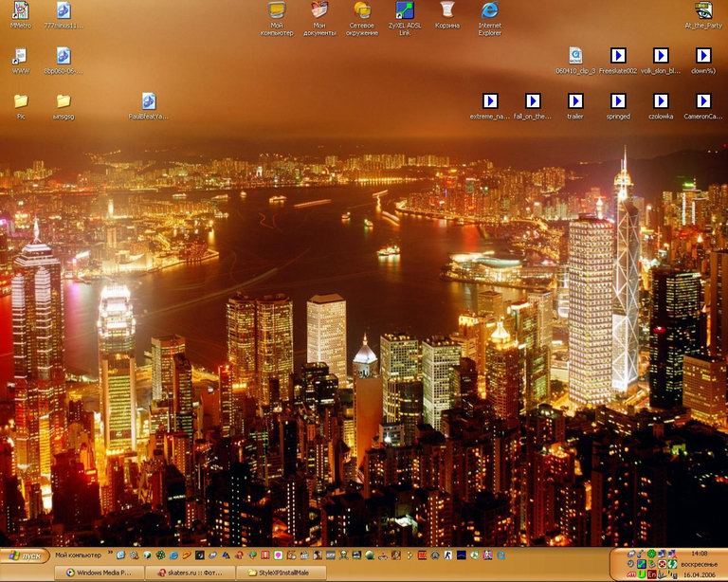Open the Корзина recycle bin
Image resolution: width=728 pixels, height=582 pixels.
[x=447, y=11]
